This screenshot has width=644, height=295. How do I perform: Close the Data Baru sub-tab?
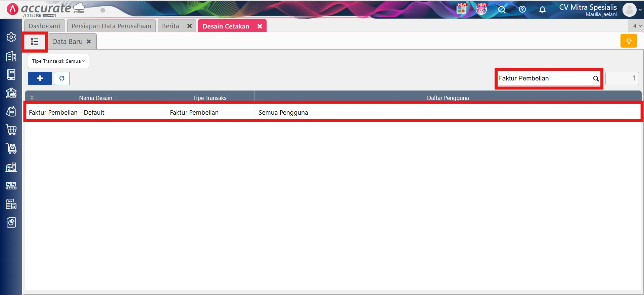[x=89, y=42]
